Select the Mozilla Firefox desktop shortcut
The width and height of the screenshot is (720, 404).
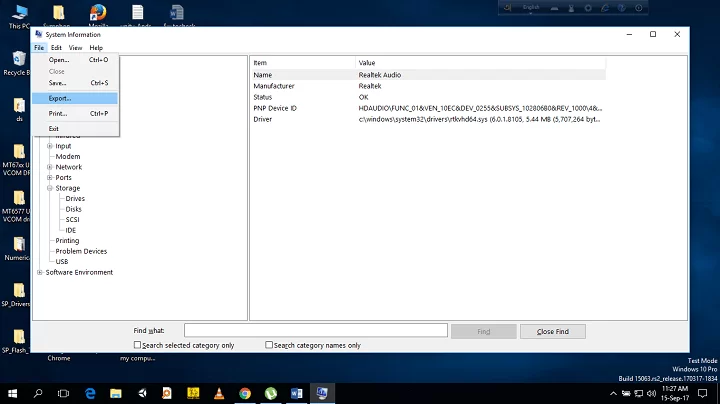coord(98,16)
